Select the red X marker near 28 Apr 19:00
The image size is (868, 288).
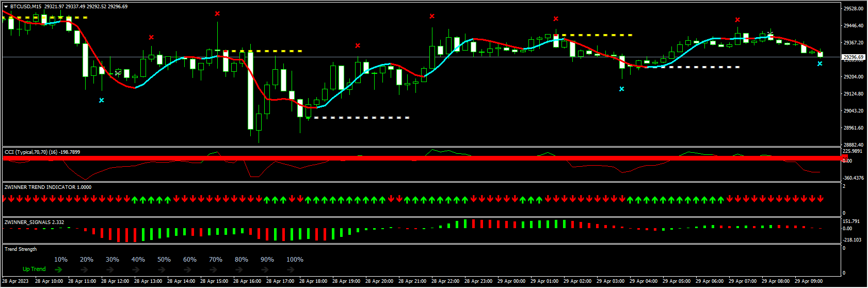(358, 45)
